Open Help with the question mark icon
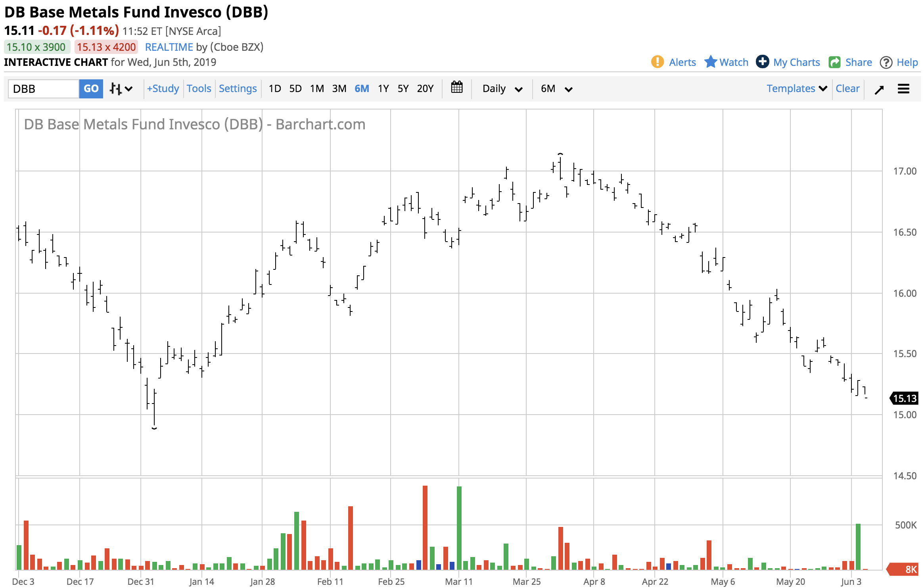The image size is (924, 588). pyautogui.click(x=886, y=62)
